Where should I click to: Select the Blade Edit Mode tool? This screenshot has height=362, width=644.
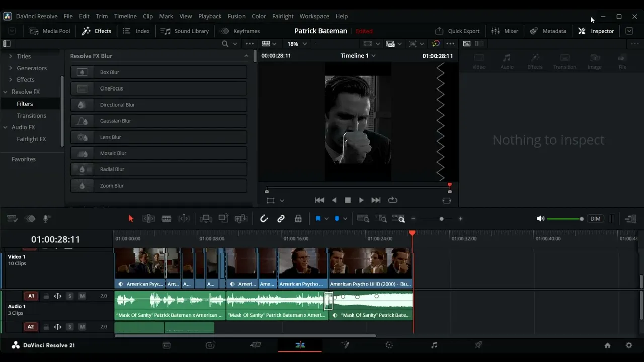click(x=166, y=219)
